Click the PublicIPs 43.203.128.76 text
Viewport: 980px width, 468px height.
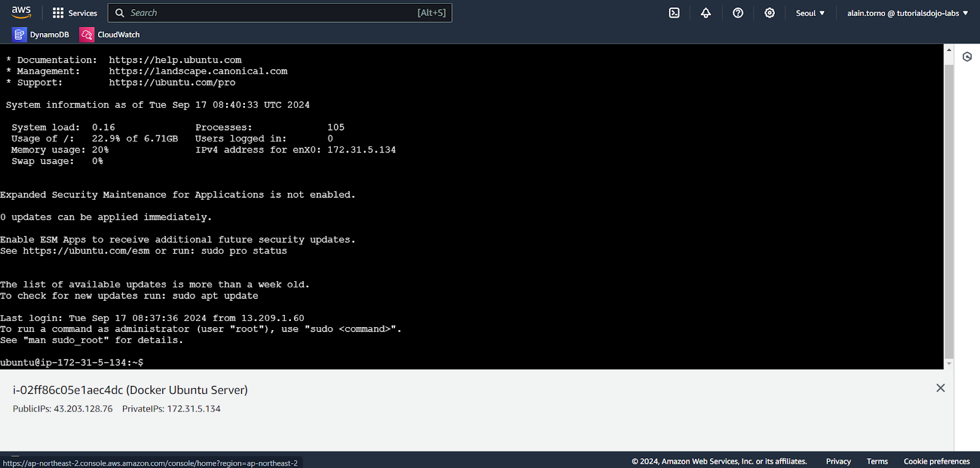(62, 409)
